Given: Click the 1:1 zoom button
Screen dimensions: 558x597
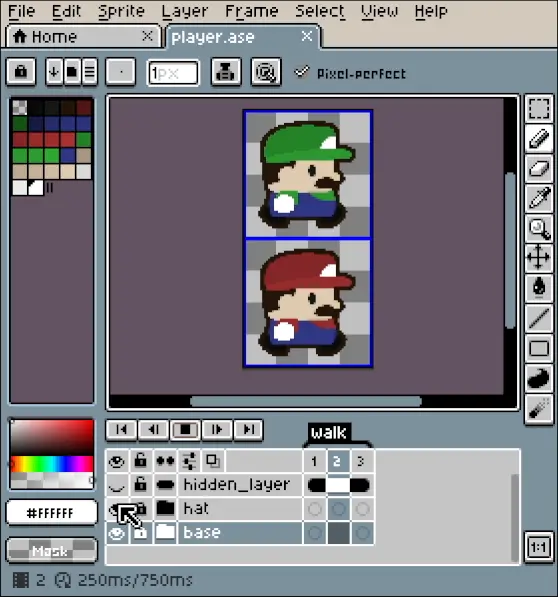Looking at the screenshot, I should point(539,547).
